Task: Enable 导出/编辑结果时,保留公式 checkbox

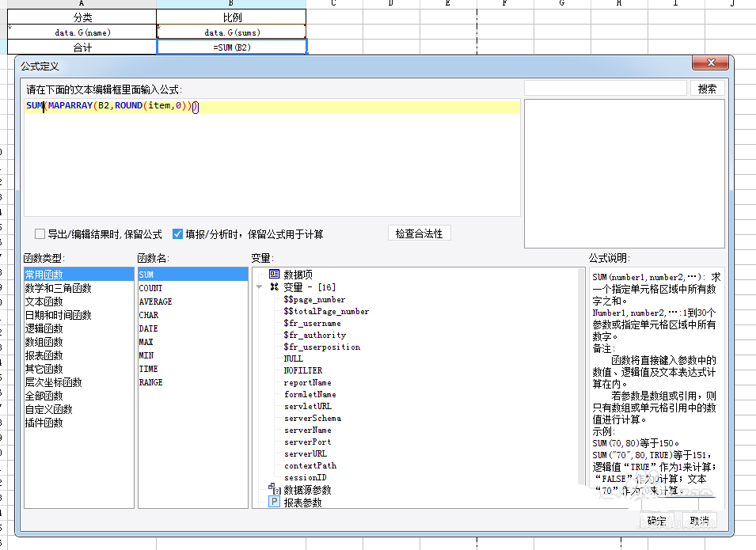Action: tap(40, 234)
